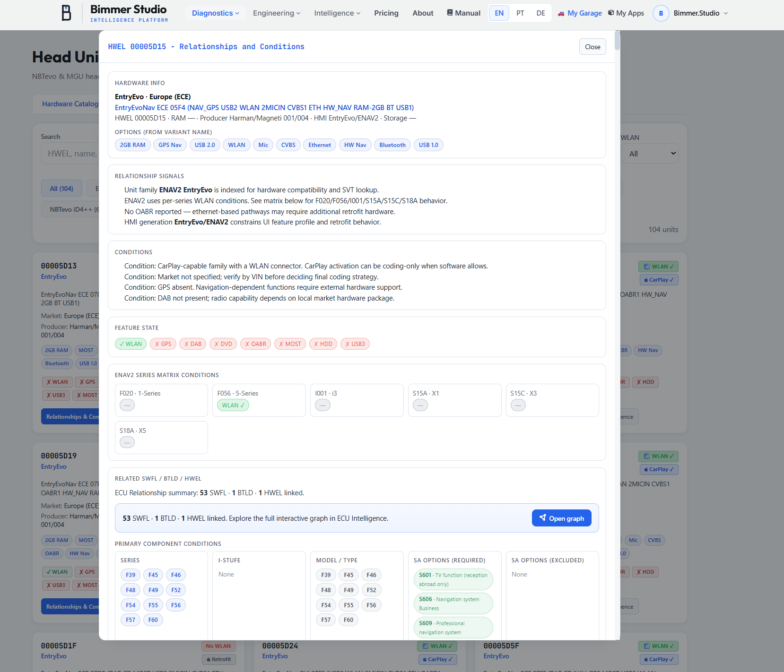Click the X USB3 feature state badge in the dialog
The height and width of the screenshot is (672, 784).
point(355,344)
